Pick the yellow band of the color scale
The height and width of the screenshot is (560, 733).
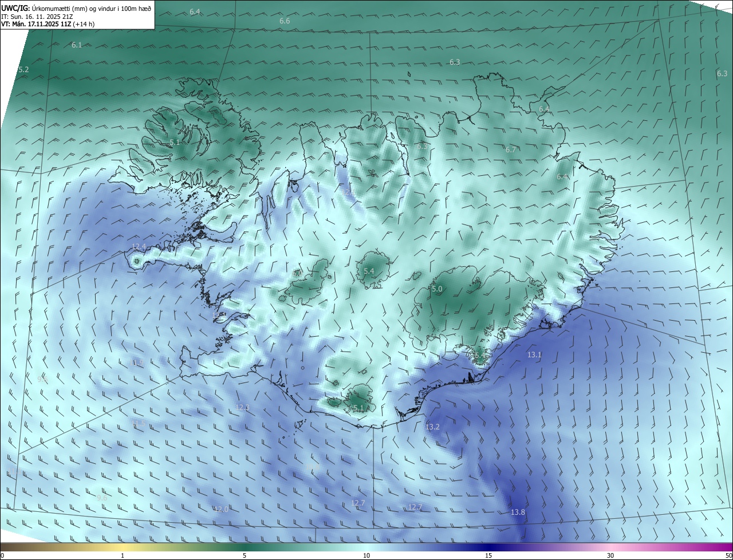coord(123,547)
